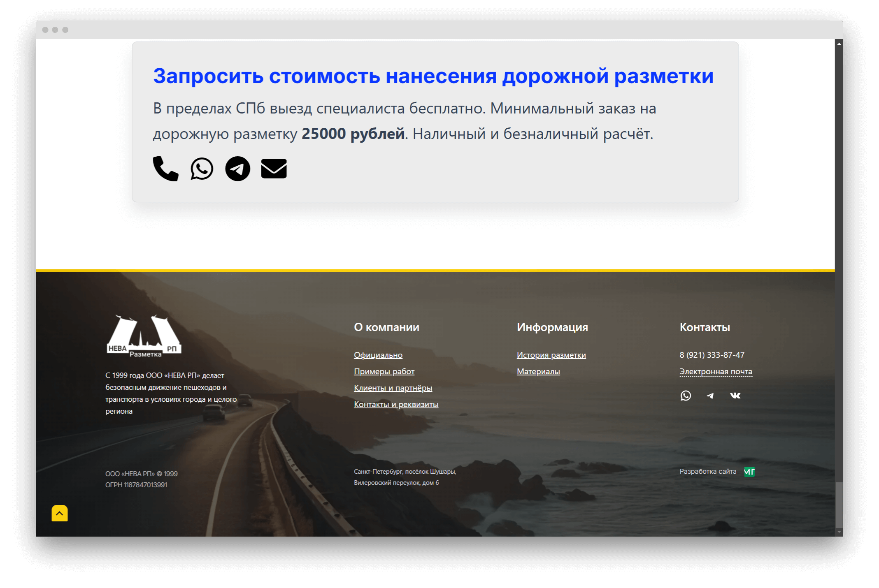Open the VK page from the footer

pos(735,396)
